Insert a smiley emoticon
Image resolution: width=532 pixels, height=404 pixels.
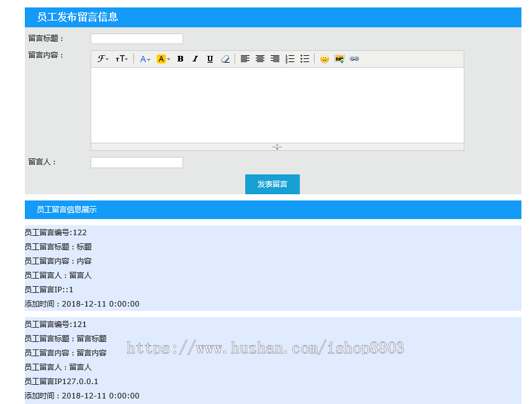324,58
